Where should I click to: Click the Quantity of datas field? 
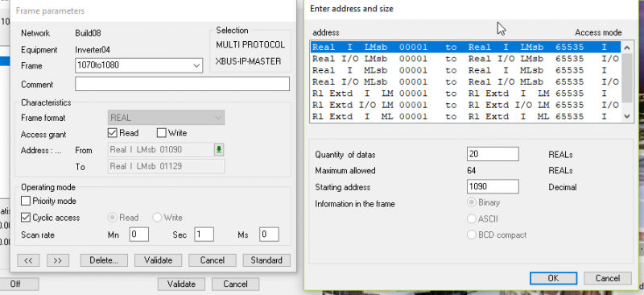(x=493, y=154)
